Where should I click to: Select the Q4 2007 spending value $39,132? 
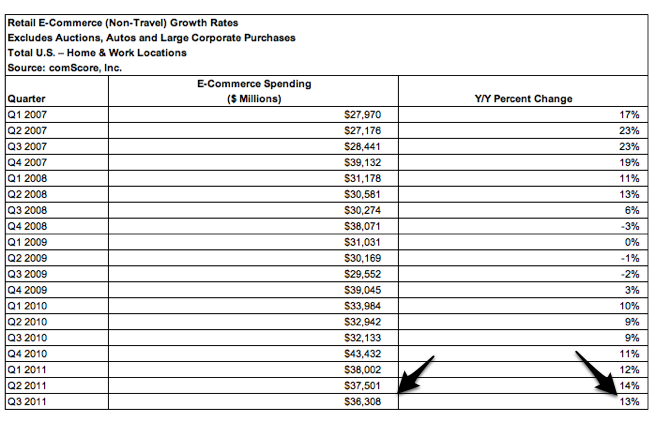coord(361,160)
